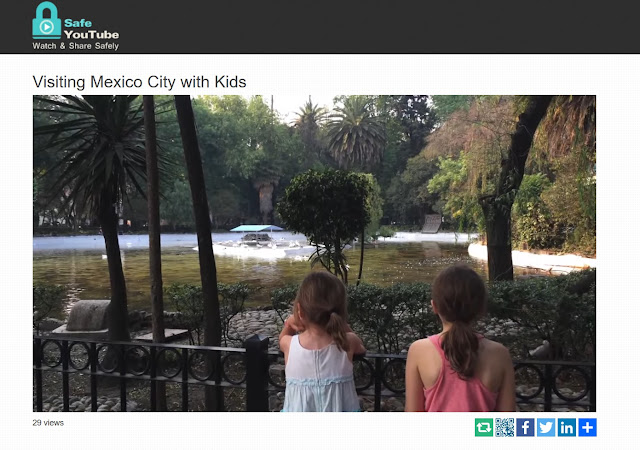Screen dimensions: 640x450
Task: Click the "YouTube" word in the logo
Action: pos(91,34)
